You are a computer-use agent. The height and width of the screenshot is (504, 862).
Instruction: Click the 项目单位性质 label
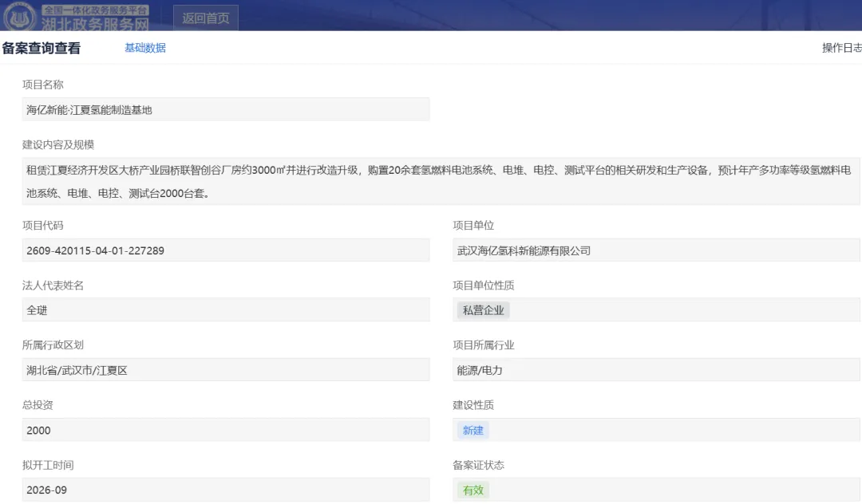(484, 285)
